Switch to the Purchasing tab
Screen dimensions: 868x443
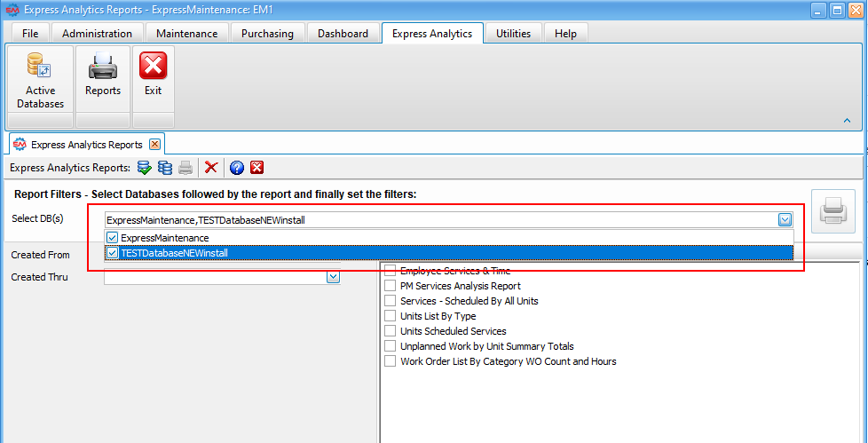pyautogui.click(x=267, y=33)
